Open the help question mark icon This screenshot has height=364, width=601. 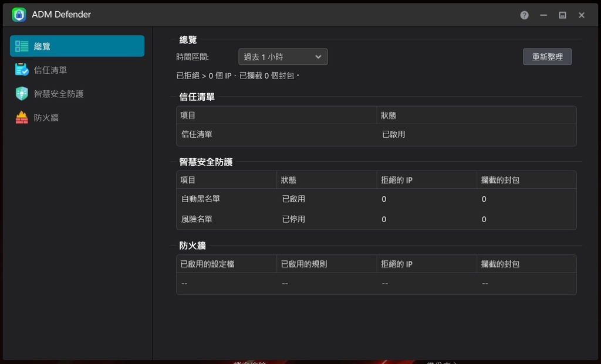[524, 15]
